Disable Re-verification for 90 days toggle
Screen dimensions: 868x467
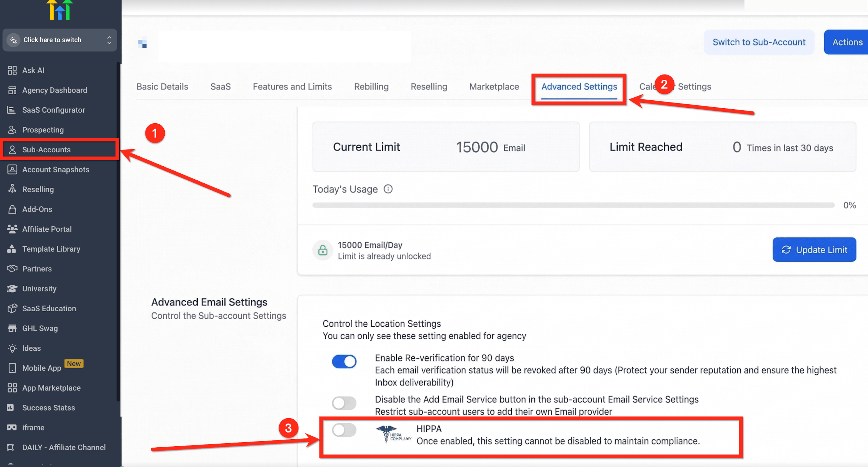coord(344,361)
